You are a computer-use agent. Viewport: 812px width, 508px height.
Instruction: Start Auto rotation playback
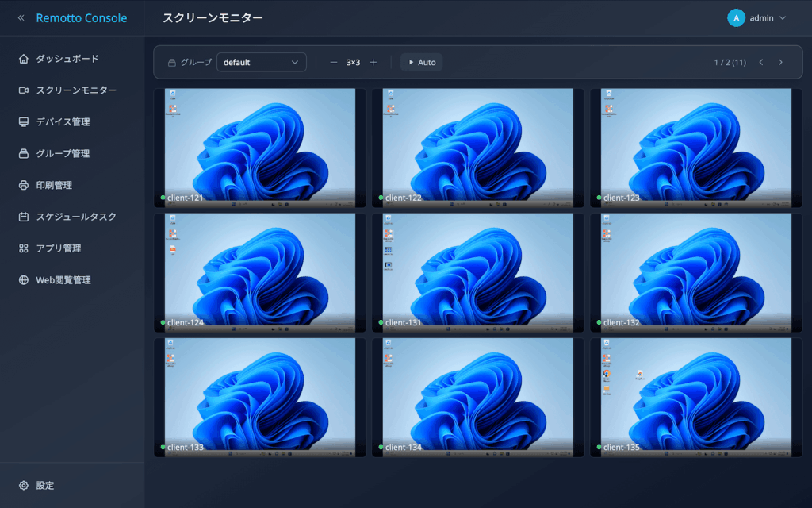point(422,62)
